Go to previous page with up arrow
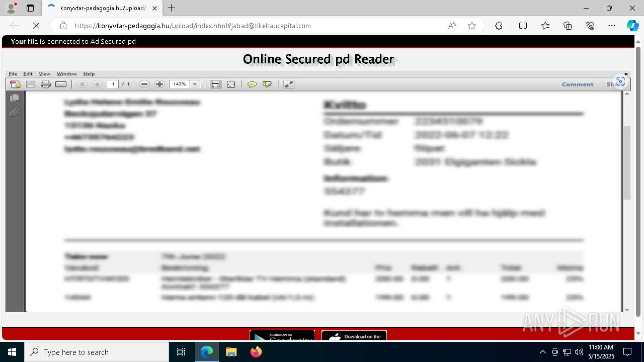Screen dimensions: 644x362 pyautogui.click(x=82, y=84)
